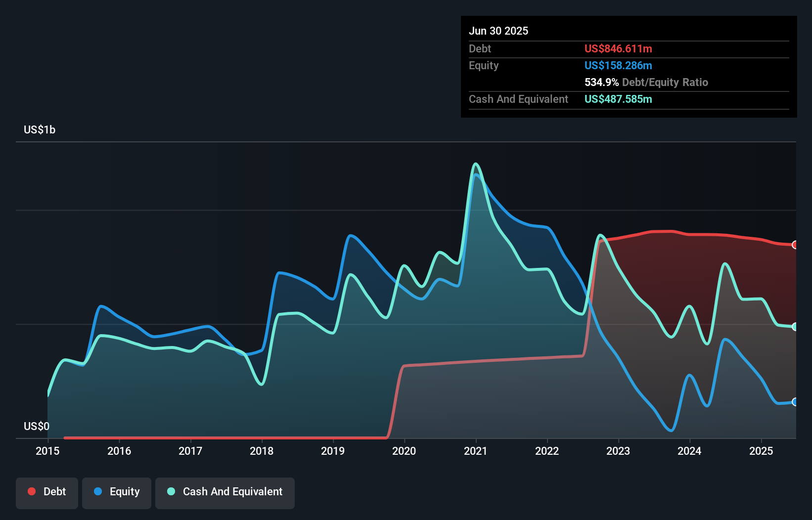Select the Cash endpoint marker on the chart
This screenshot has width=812, height=520.
(794, 326)
